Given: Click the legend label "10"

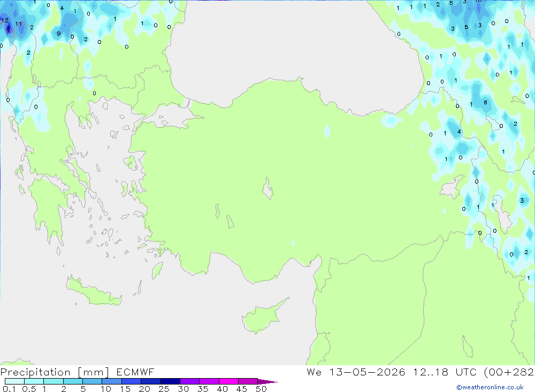Looking at the screenshot, I should [x=106, y=389].
